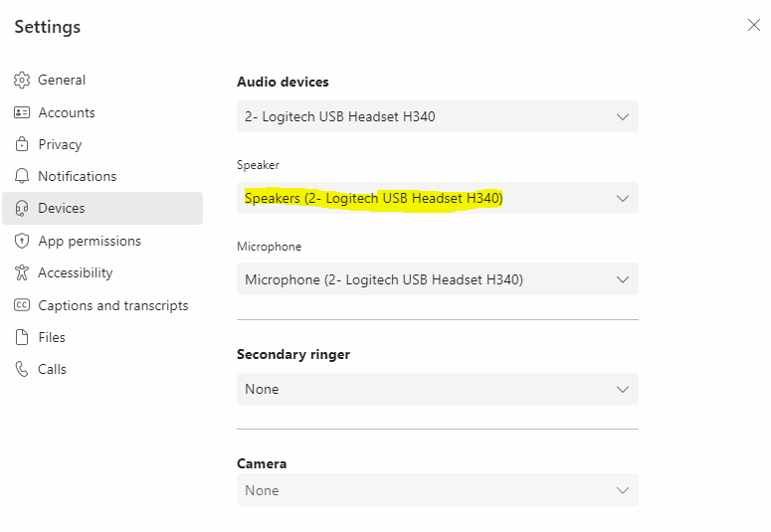Open Accounts settings section

tap(102, 112)
